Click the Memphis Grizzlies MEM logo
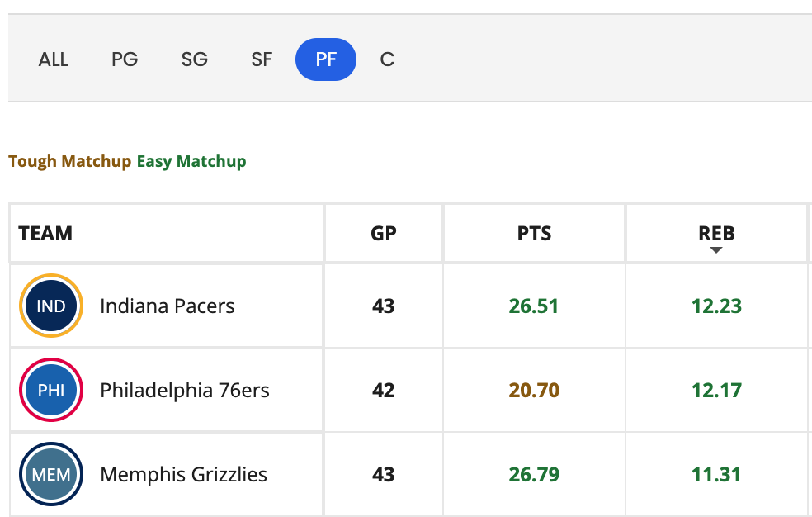 [x=51, y=474]
